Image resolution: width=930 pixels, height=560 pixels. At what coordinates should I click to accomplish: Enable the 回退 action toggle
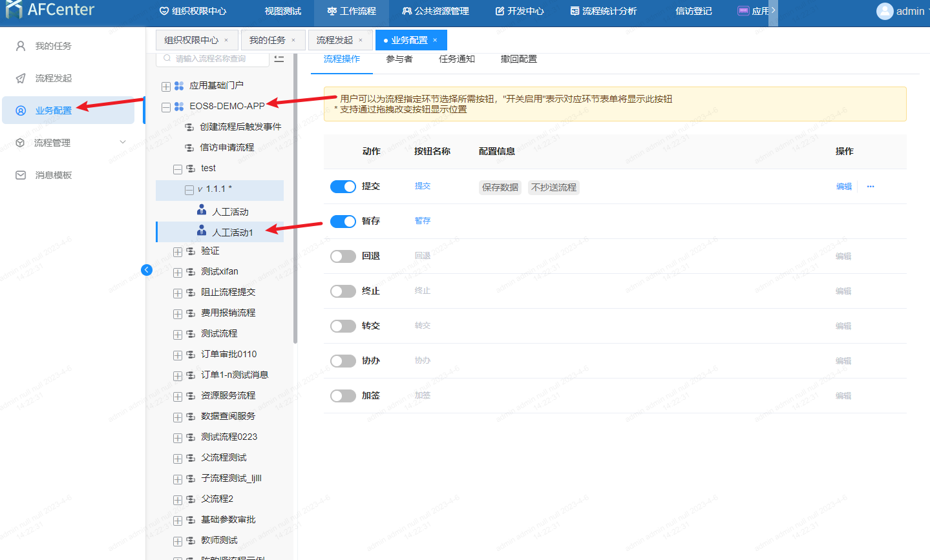[x=343, y=256]
